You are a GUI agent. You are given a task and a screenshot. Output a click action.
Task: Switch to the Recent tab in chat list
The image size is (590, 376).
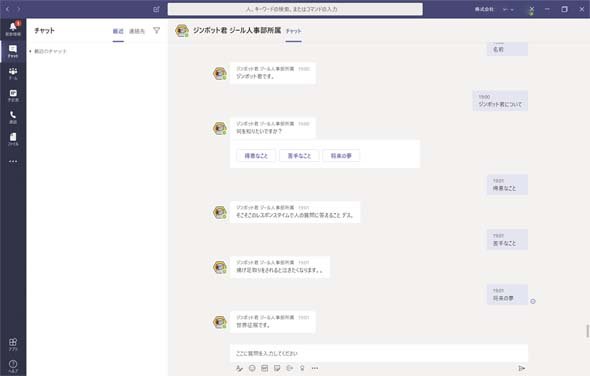118,31
